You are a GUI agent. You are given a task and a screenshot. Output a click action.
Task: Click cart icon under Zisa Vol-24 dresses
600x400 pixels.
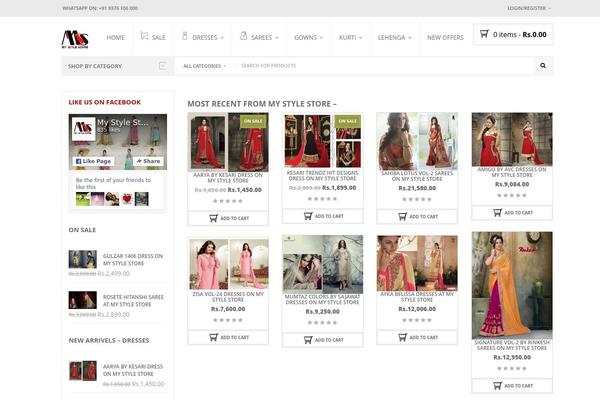214,337
